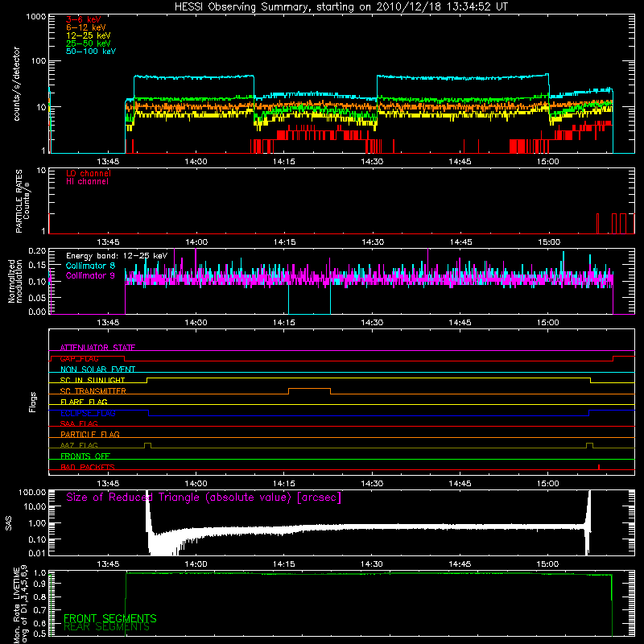The width and height of the screenshot is (644, 644).
Task: Select the green 25-50 keV legend label
Action: tap(89, 43)
